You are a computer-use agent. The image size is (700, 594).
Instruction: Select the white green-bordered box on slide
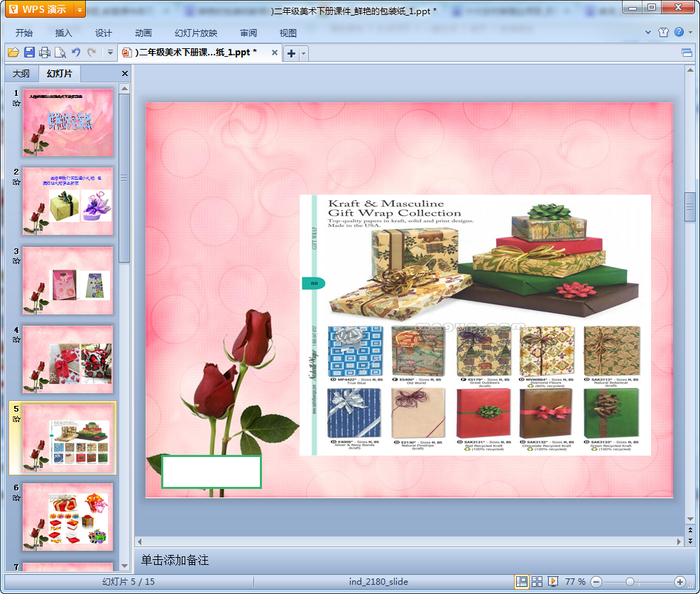pos(212,472)
